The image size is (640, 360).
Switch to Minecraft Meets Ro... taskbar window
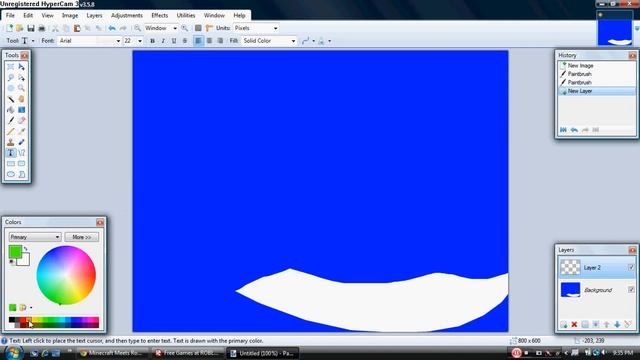pyautogui.click(x=113, y=353)
